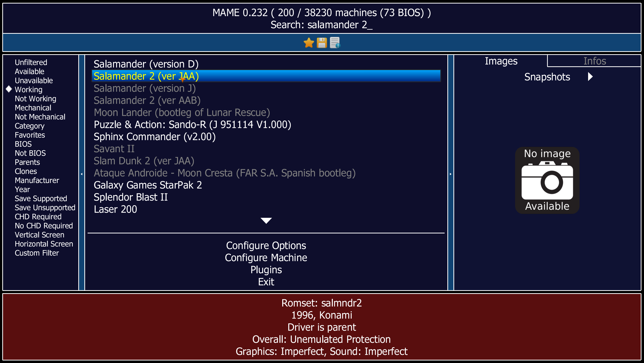Select Puzzle & Action: Sando-R
Screen dimensions: 644x363
tap(266, 125)
